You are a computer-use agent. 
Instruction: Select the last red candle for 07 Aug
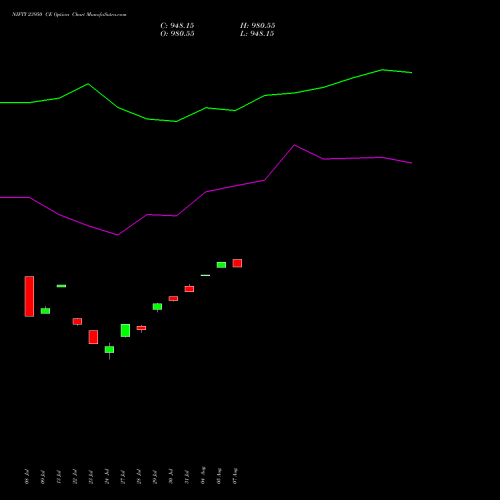point(237,263)
